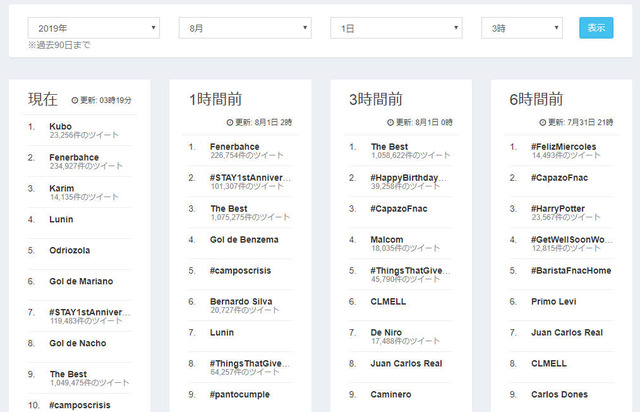Open CLMELL trend in 3時間前 column
640x412 pixels.
tap(388, 301)
